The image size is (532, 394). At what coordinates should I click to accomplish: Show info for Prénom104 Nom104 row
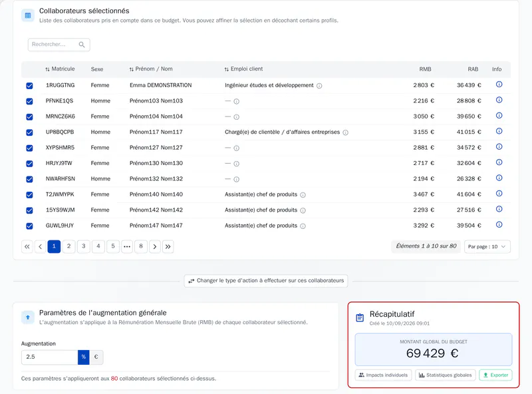pyautogui.click(x=499, y=116)
